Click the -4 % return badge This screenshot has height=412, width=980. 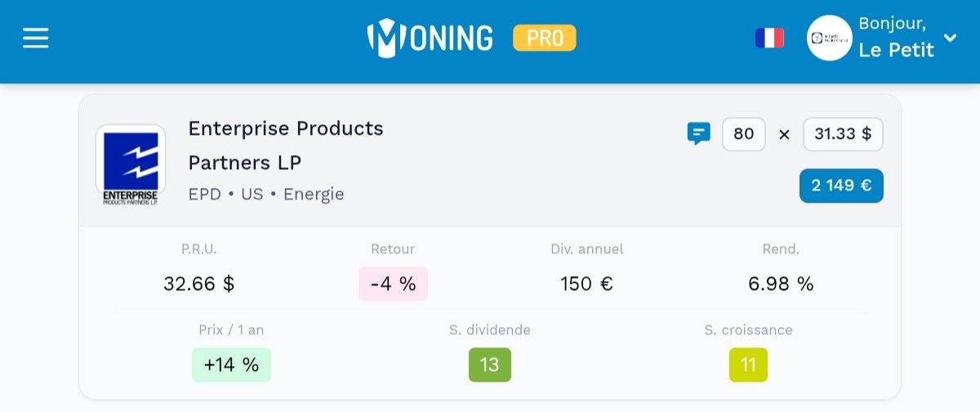(393, 284)
